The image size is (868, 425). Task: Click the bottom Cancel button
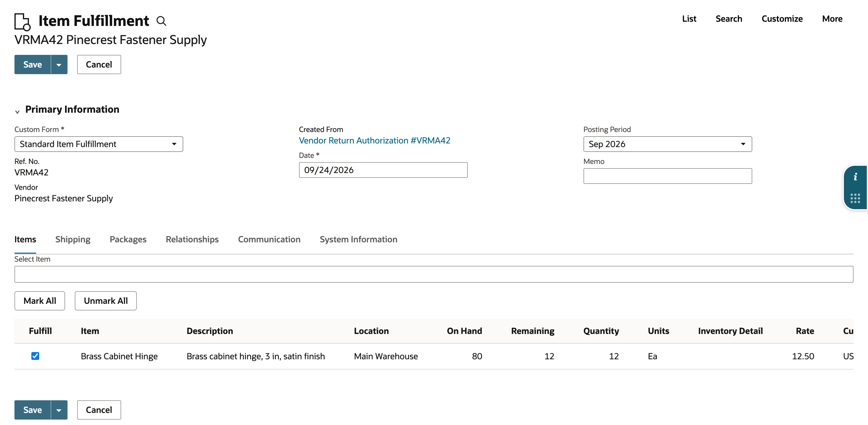pos(99,410)
